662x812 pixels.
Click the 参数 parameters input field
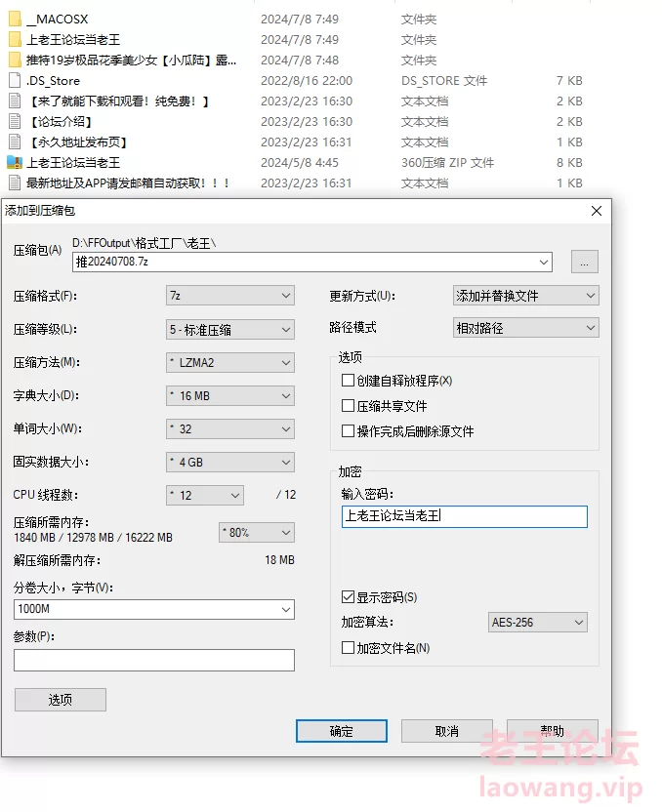click(x=154, y=661)
